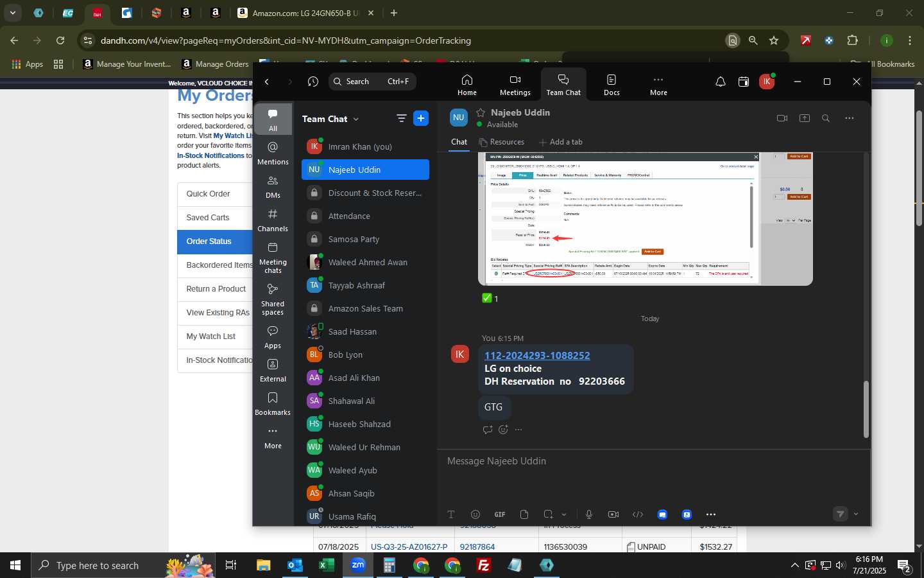This screenshot has width=924, height=578.
Task: Click checkmark reaction on image
Action: [x=490, y=298]
